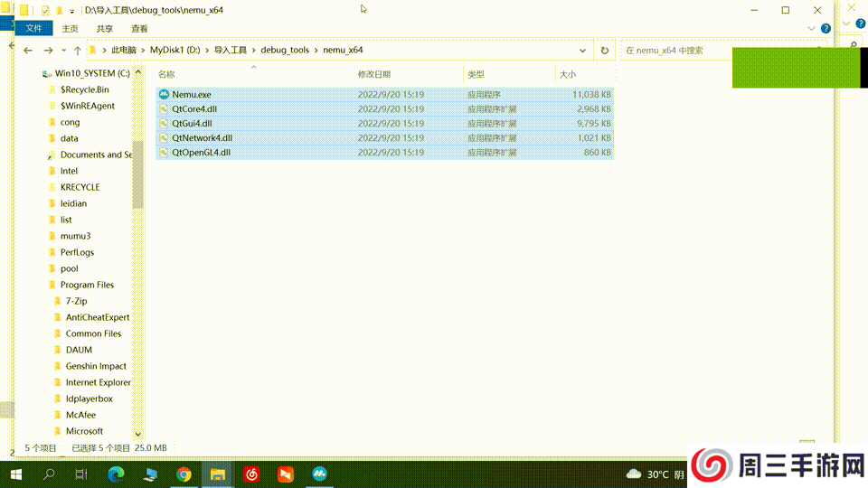Click the debug_tools breadcrumb in address bar
The image size is (868, 488).
coord(285,51)
